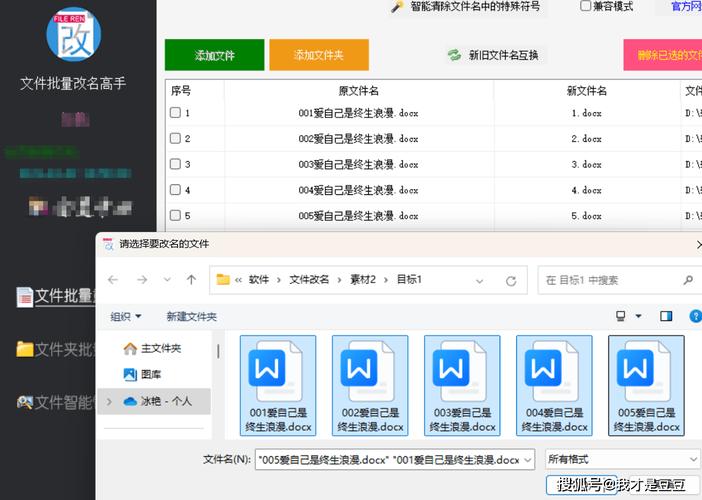Check the box for row 1
This screenshot has height=500, width=702.
(x=175, y=113)
